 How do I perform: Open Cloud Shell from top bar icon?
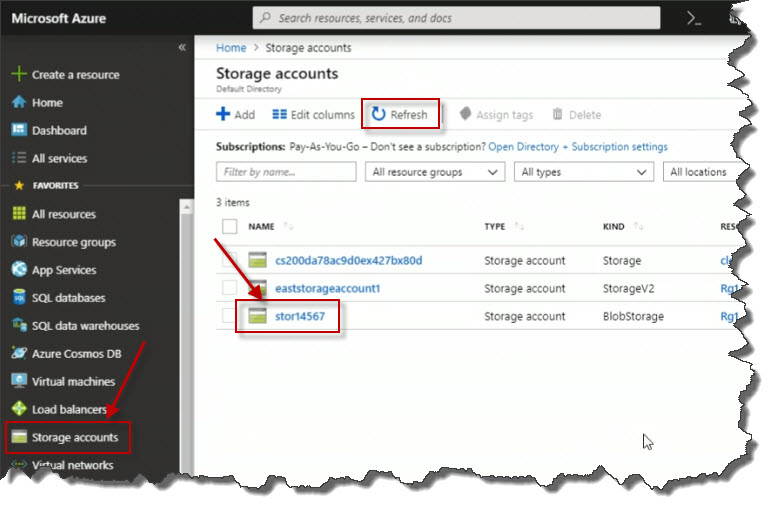point(693,19)
